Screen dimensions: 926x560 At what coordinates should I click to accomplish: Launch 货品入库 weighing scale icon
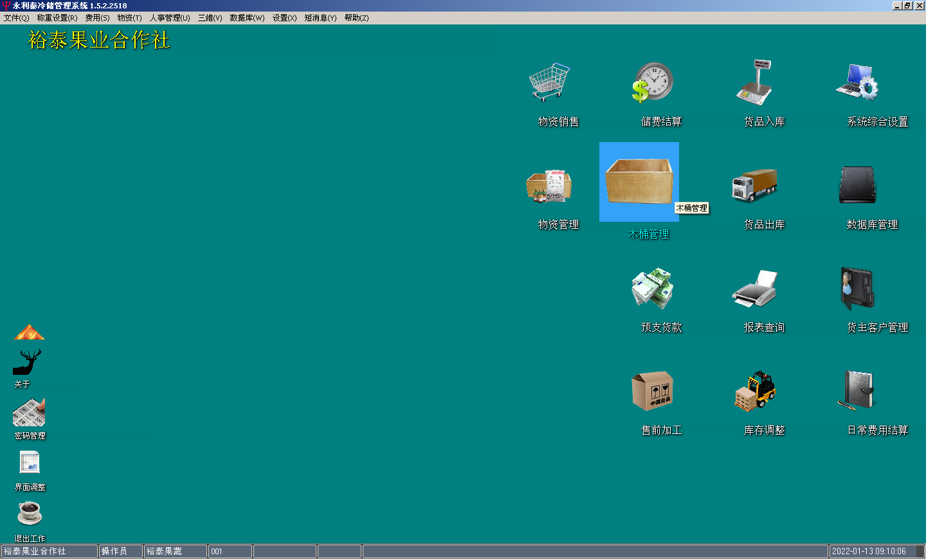pyautogui.click(x=754, y=82)
